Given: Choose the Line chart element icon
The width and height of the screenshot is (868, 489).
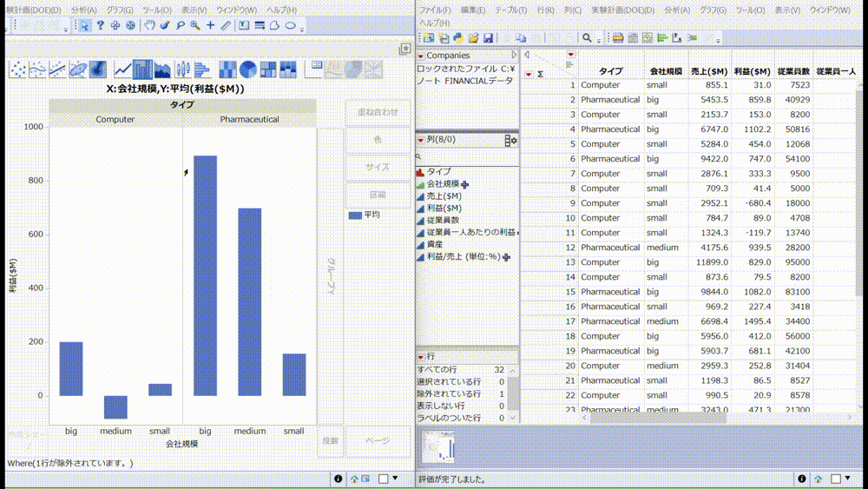Looking at the screenshot, I should coord(122,69).
